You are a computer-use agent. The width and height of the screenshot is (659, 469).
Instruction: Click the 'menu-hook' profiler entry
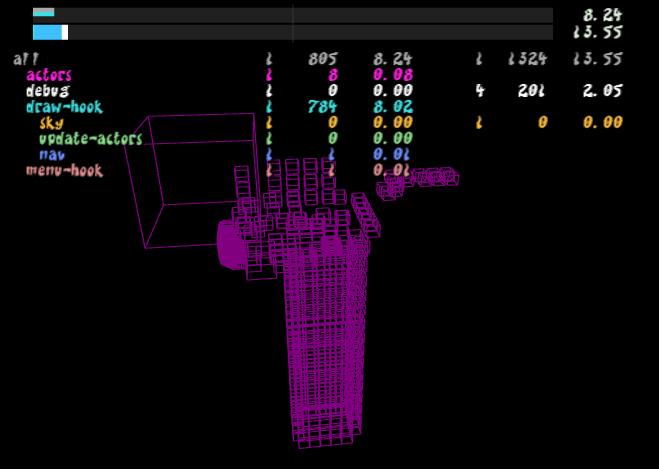[64, 171]
